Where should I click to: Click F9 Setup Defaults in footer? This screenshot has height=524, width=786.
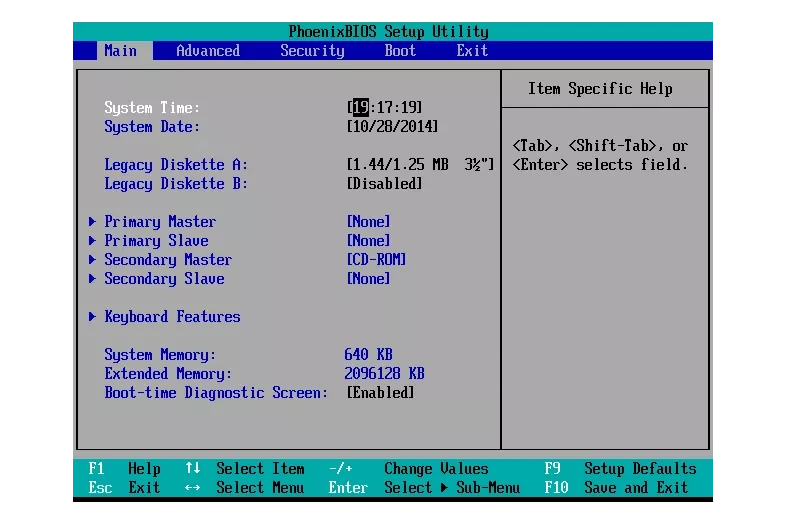tap(620, 469)
